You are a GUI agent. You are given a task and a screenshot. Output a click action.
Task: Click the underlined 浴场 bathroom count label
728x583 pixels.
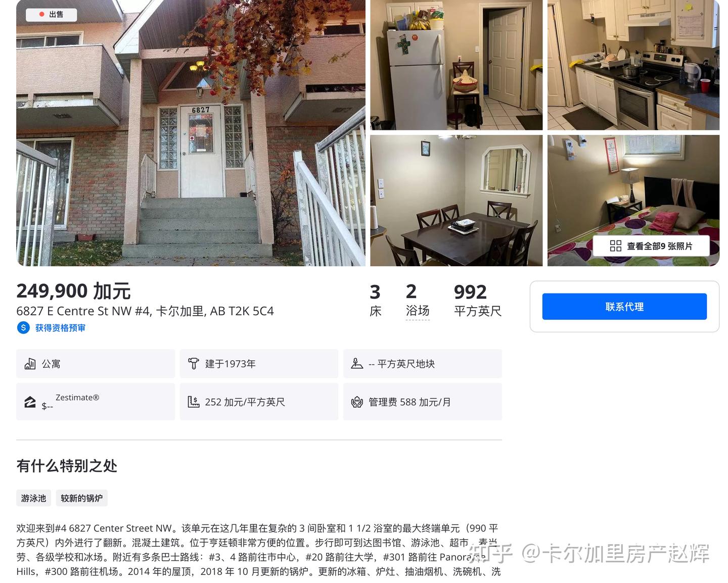(x=418, y=311)
